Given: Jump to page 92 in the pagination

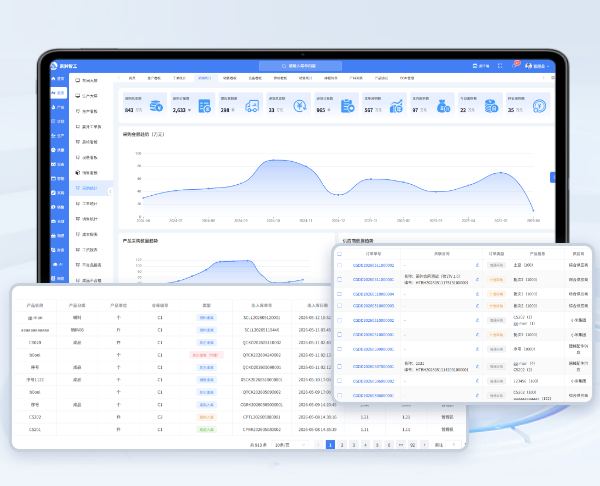Looking at the screenshot, I should 412,445.
